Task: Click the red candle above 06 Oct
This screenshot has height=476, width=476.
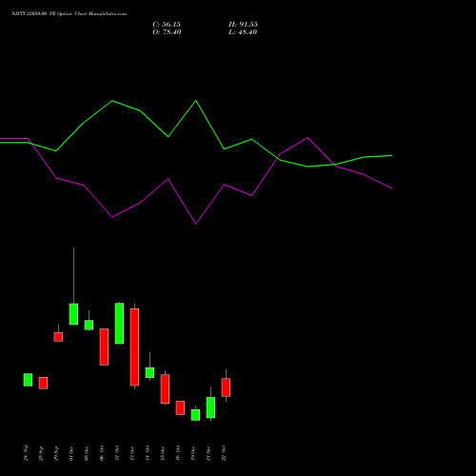Action: [104, 347]
